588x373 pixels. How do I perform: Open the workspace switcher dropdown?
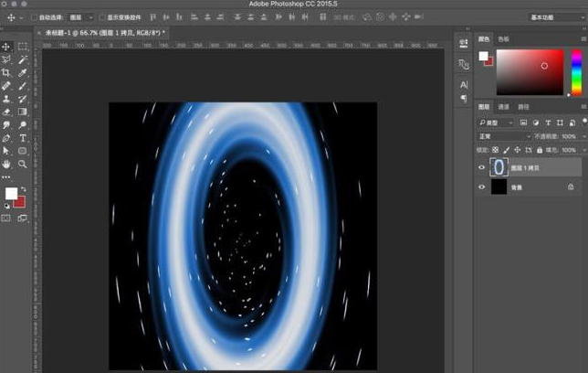[x=558, y=17]
